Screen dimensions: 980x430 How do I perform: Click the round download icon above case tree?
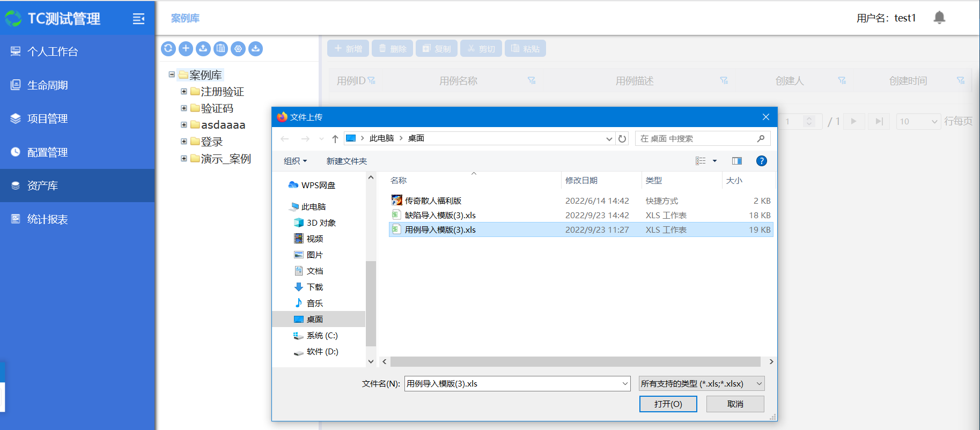click(x=255, y=49)
